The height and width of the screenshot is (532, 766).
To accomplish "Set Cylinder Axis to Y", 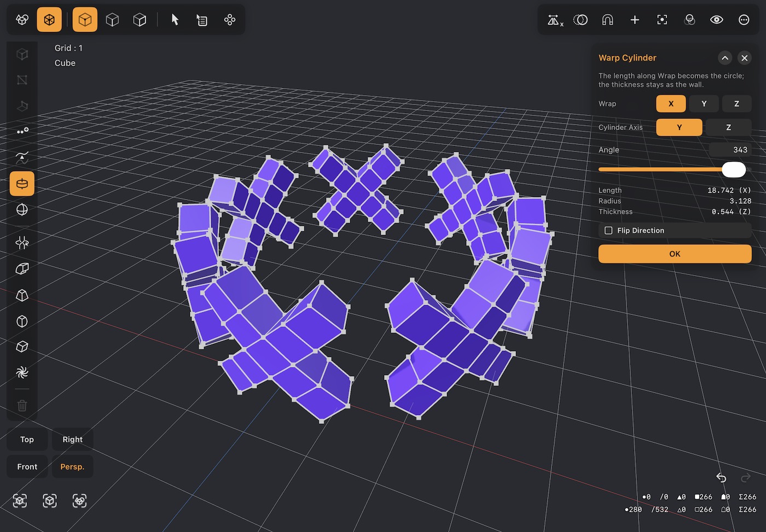I will click(x=679, y=127).
